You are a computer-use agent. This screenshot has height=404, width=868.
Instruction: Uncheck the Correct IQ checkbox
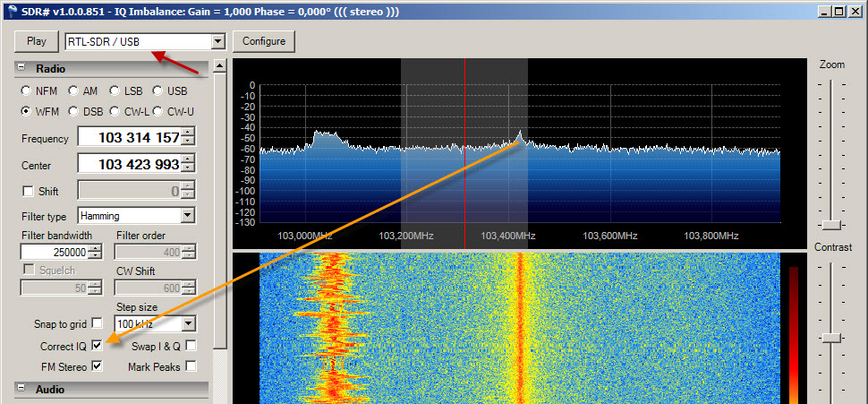pos(98,346)
